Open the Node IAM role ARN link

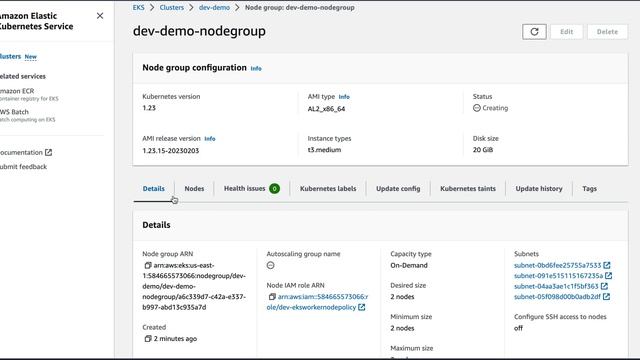(318, 302)
